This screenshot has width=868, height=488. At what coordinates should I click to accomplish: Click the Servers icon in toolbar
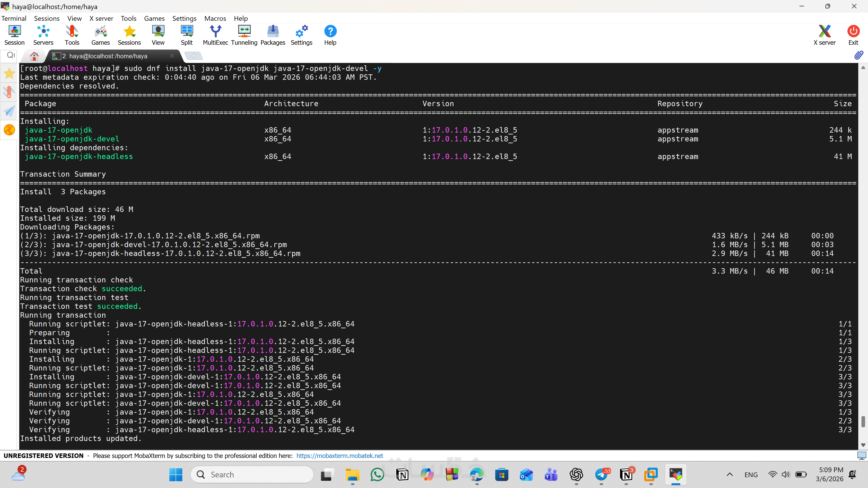[43, 35]
